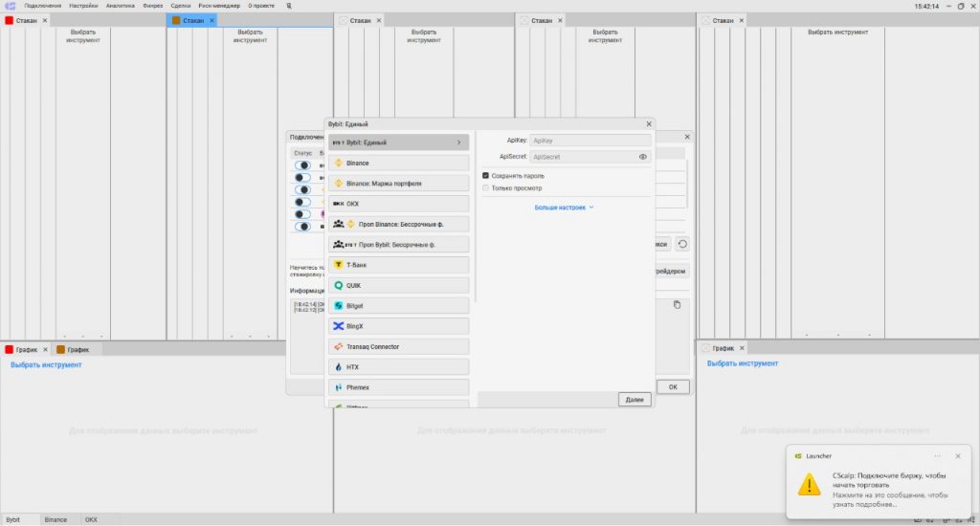Click into the ApiKey input field

590,141
